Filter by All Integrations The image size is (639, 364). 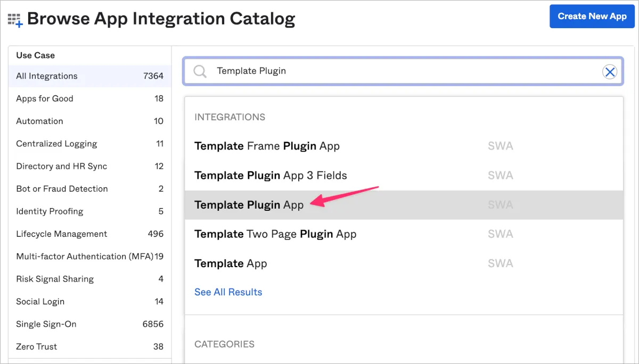47,76
